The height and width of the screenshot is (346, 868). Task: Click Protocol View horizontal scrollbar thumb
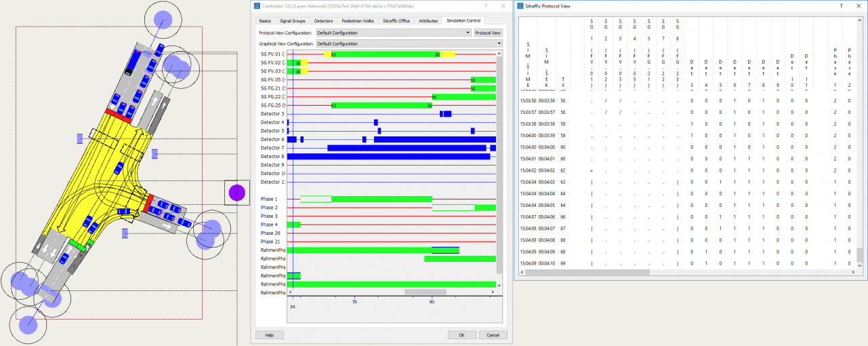(x=588, y=273)
